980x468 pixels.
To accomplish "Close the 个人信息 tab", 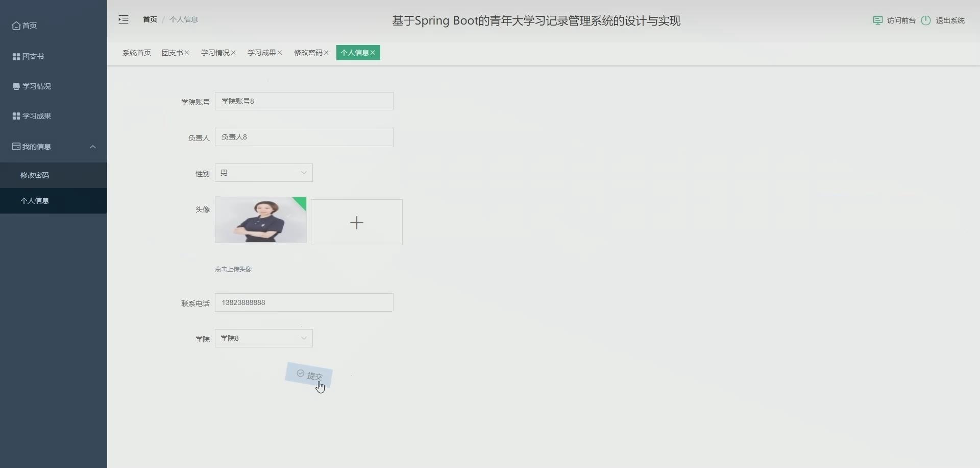I will click(373, 53).
